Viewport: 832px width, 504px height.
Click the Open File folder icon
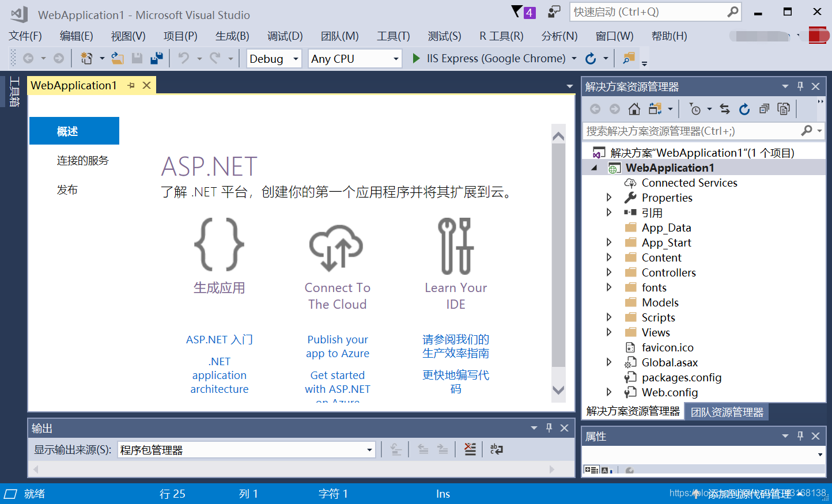click(x=118, y=58)
